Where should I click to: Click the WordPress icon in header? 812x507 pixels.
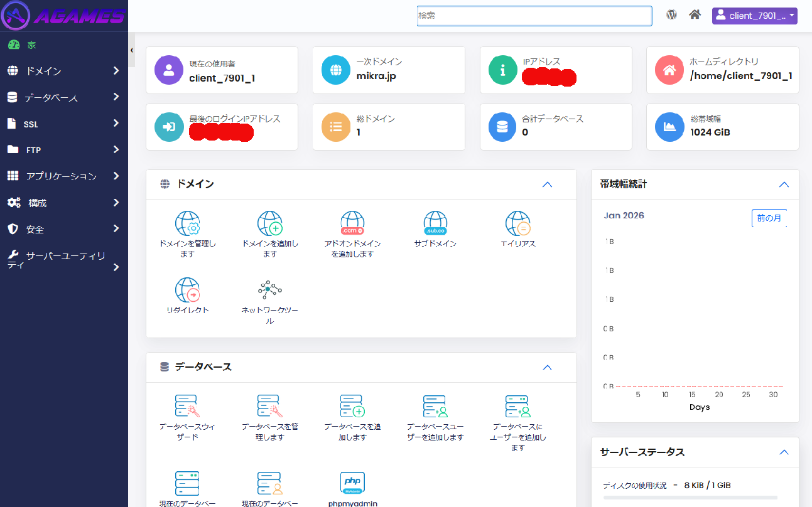[x=671, y=15]
